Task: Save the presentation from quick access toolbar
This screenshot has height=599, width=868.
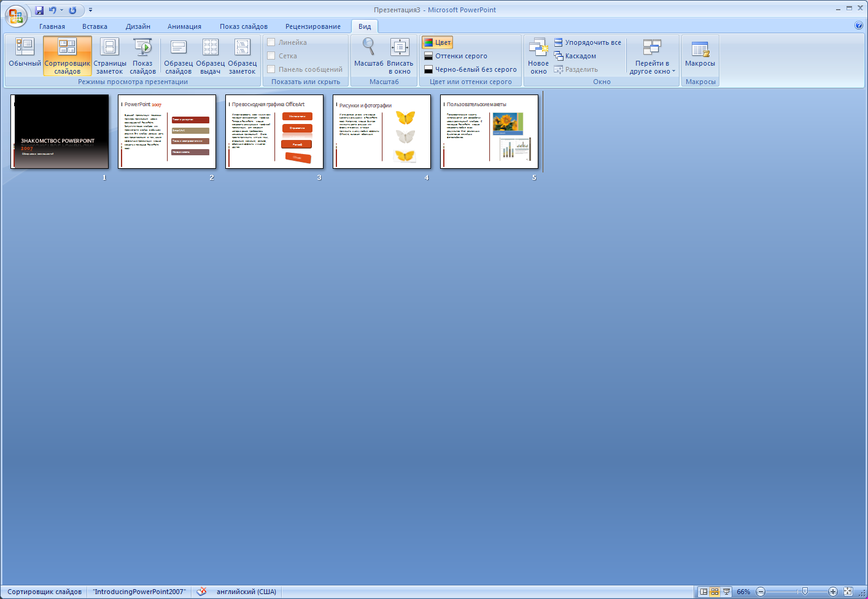Action: 39,10
